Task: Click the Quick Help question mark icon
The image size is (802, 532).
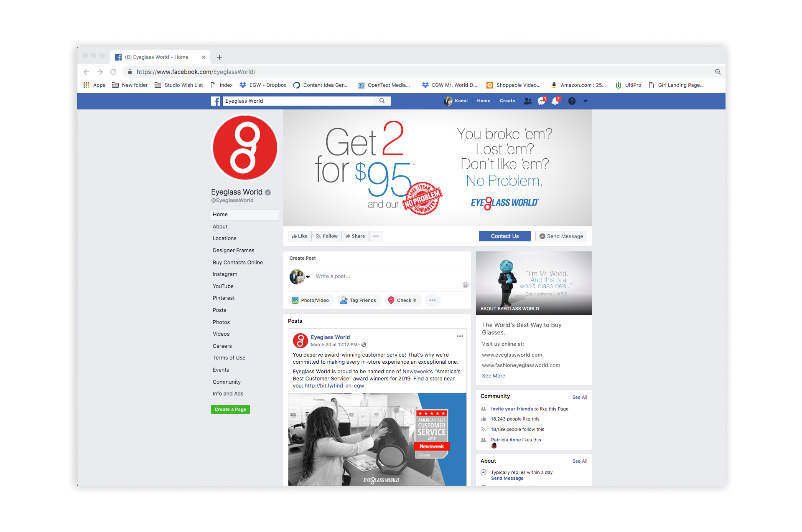Action: pyautogui.click(x=572, y=101)
